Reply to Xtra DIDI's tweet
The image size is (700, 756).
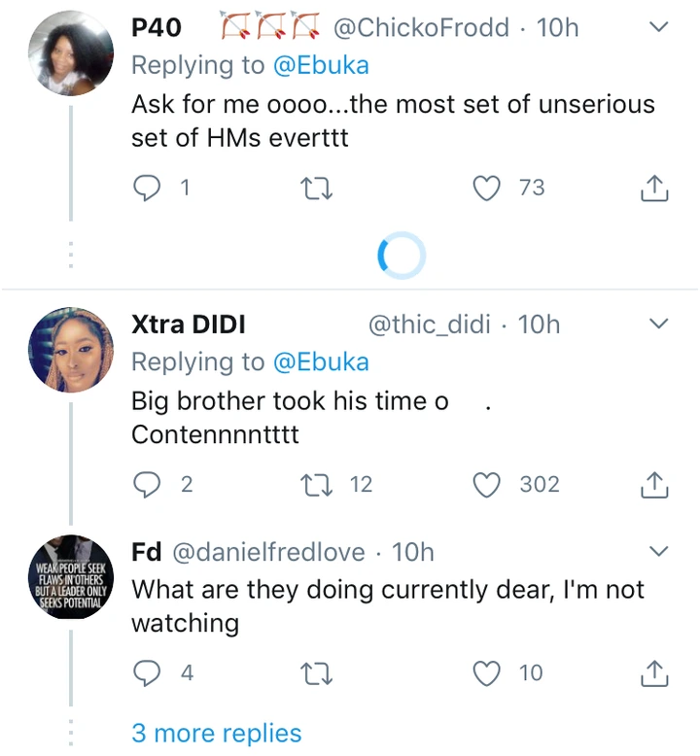point(146,484)
